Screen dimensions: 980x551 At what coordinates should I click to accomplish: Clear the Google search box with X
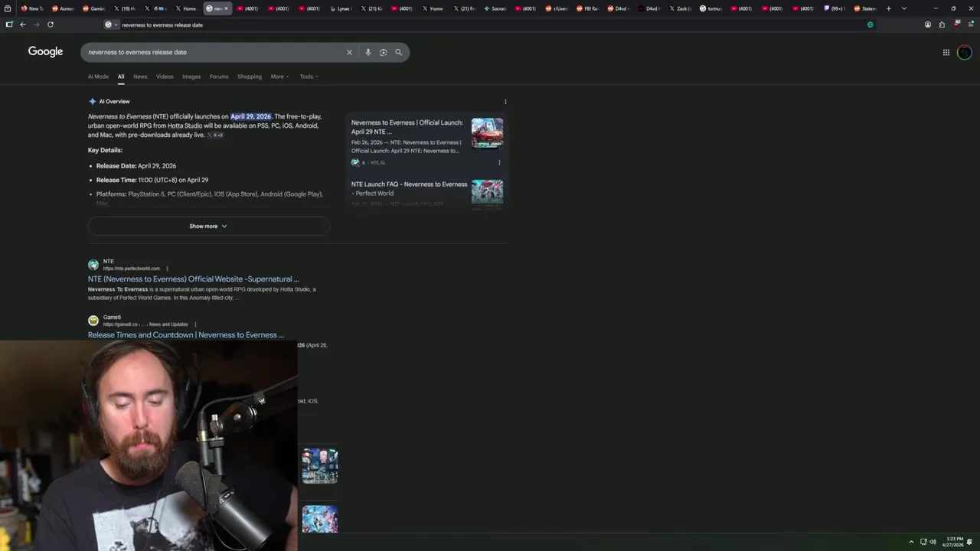click(349, 52)
